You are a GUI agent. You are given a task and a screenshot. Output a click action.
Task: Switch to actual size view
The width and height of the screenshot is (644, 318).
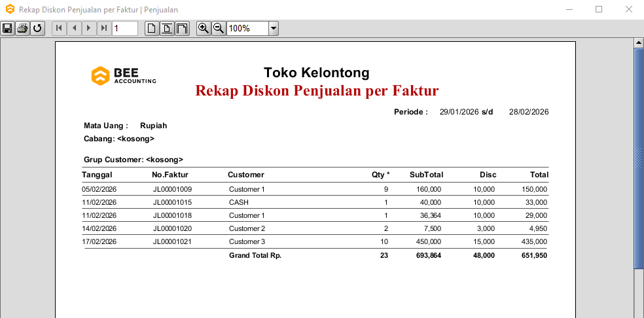(x=152, y=28)
